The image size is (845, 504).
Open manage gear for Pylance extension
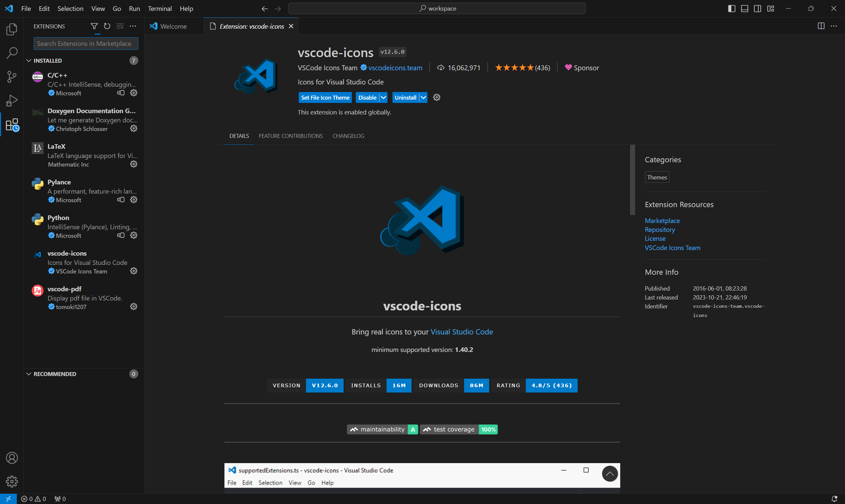coord(134,200)
